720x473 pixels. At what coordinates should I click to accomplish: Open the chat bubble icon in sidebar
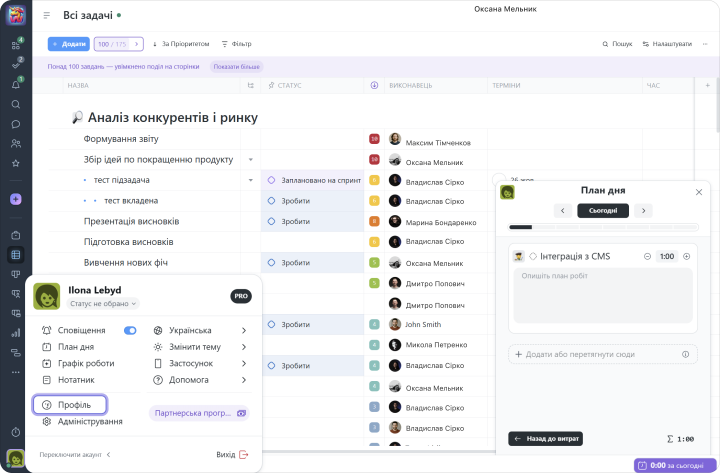(15, 124)
